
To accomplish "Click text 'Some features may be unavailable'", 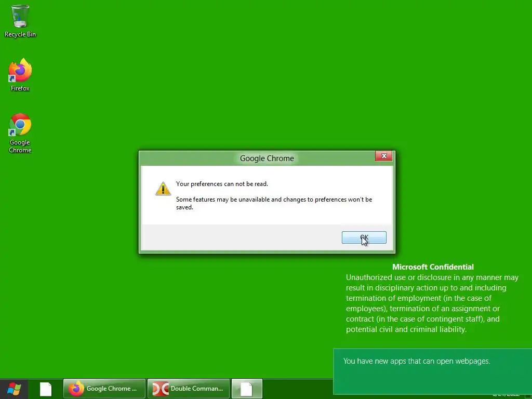I will point(223,199).
